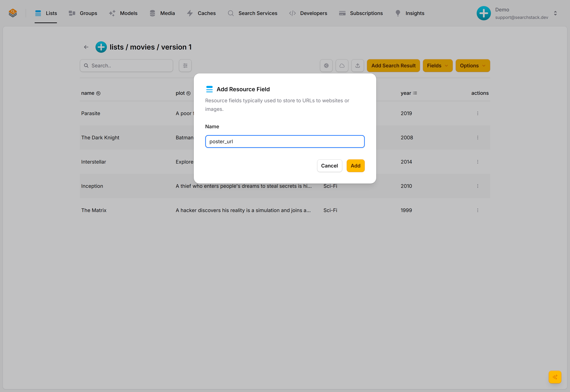Click the AI sparkle assistant button
The width and height of the screenshot is (570, 392).
click(x=555, y=377)
